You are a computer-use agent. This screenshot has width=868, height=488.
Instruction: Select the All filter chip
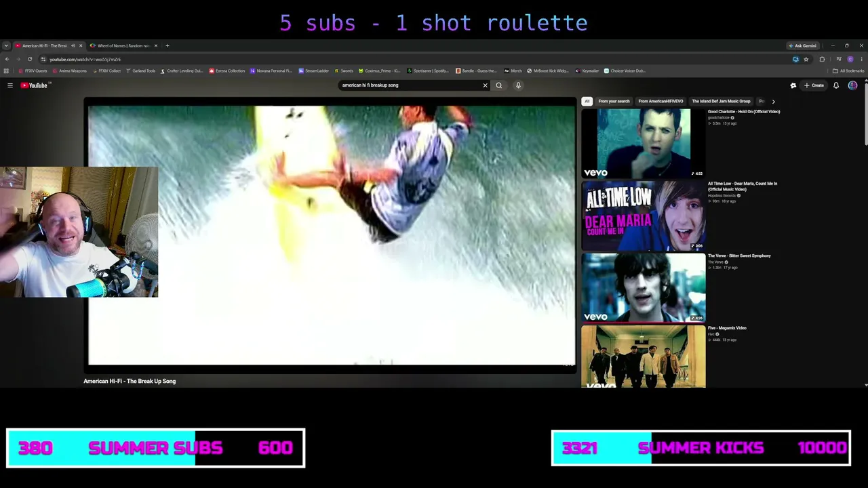coord(587,101)
